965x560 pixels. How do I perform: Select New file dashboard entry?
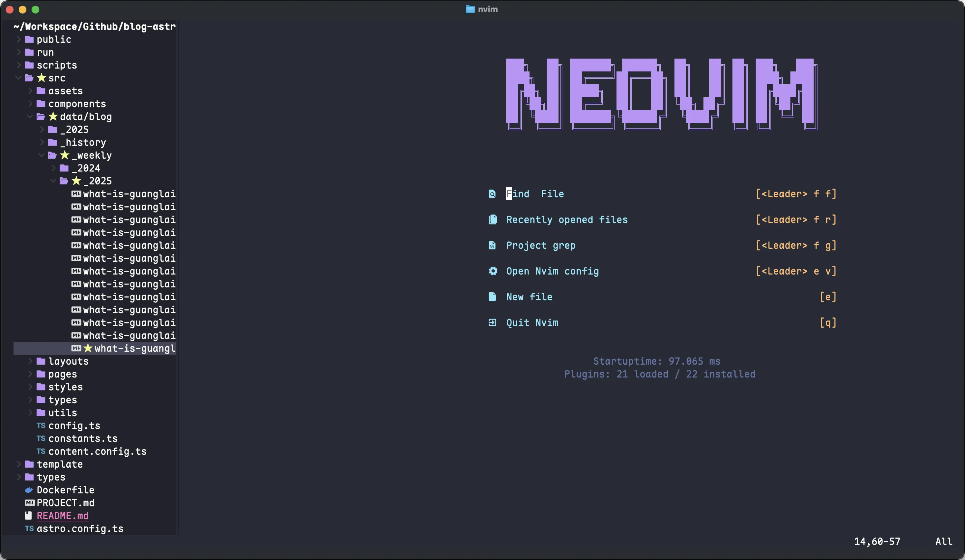(529, 297)
